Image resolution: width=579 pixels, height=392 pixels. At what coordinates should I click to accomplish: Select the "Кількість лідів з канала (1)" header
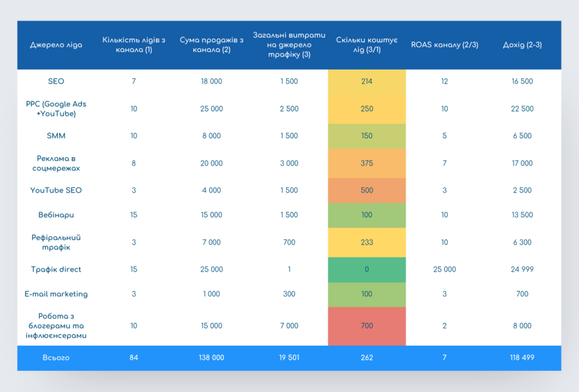(133, 45)
